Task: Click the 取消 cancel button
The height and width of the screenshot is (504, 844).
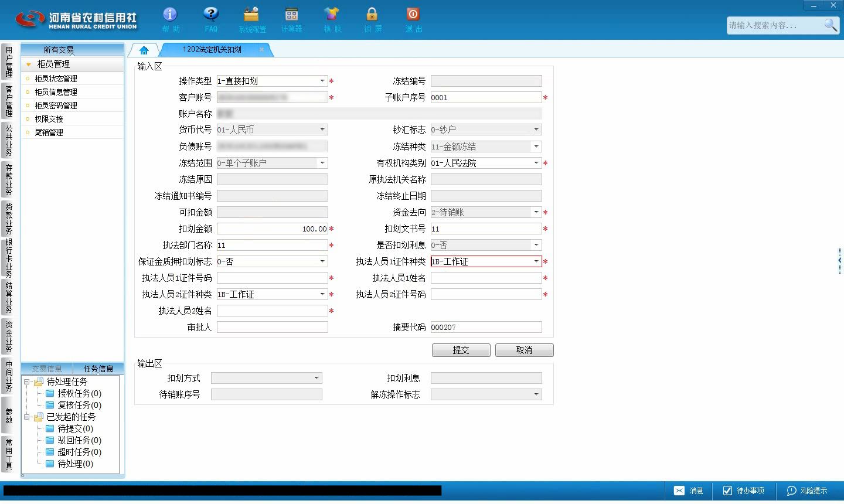Action: [524, 350]
